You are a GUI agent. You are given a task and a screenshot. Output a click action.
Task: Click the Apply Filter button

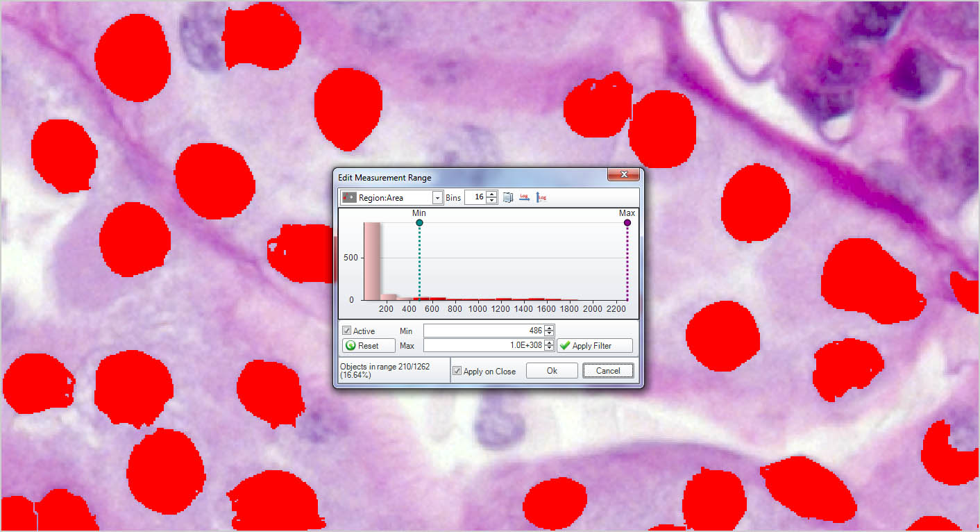pos(595,345)
